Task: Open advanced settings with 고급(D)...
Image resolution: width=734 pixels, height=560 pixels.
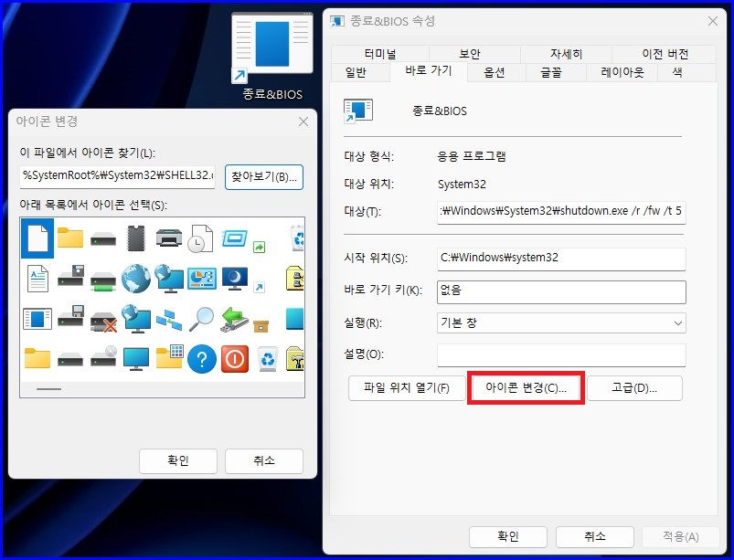Action: point(634,388)
